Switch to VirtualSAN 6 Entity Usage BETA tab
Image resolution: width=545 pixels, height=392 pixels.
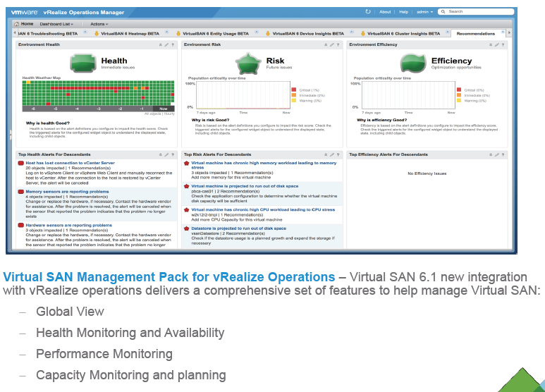coord(216,34)
